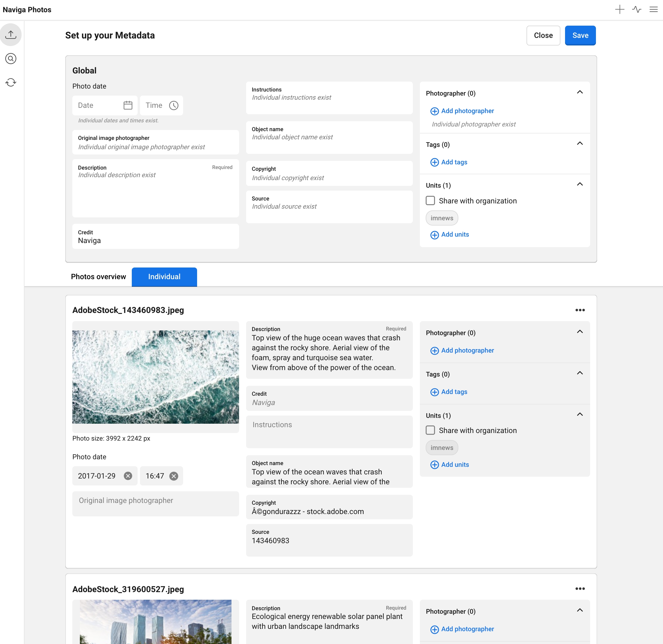Enable Share with organization in Global units
Screen dimensions: 663x644
(430, 200)
